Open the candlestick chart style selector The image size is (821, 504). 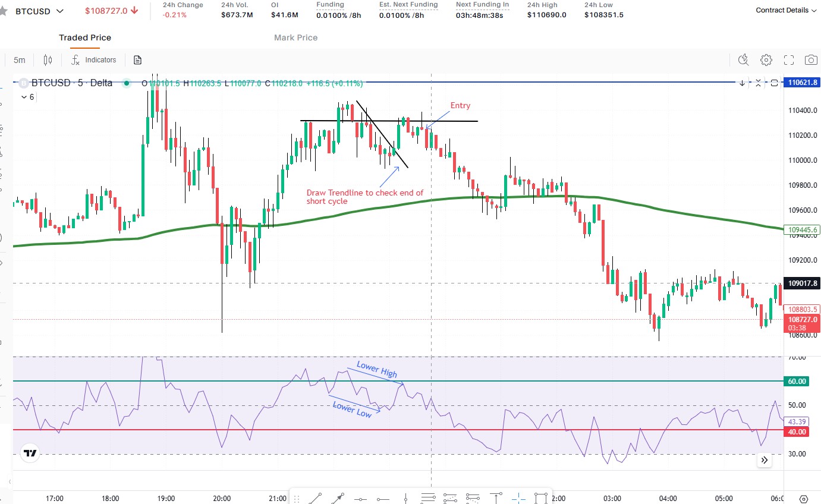pyautogui.click(x=48, y=60)
